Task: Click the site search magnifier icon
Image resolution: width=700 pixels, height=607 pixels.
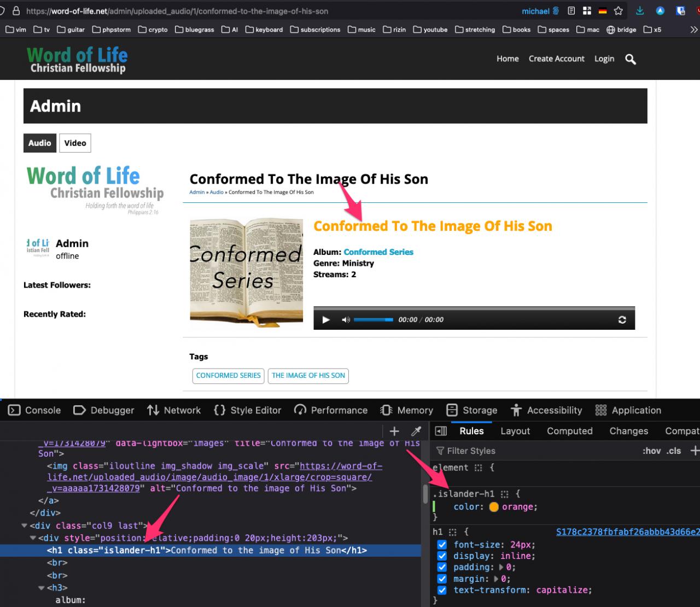Action: tap(631, 60)
